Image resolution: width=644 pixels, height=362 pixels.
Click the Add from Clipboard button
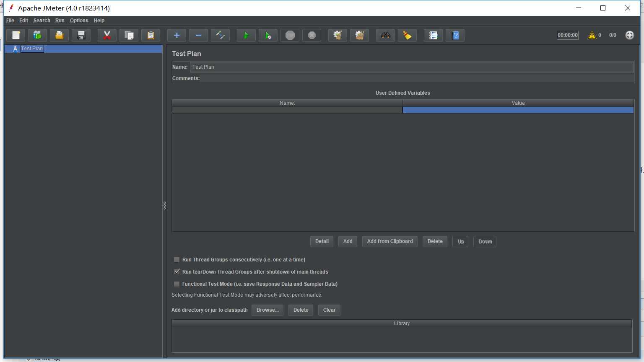click(x=390, y=241)
